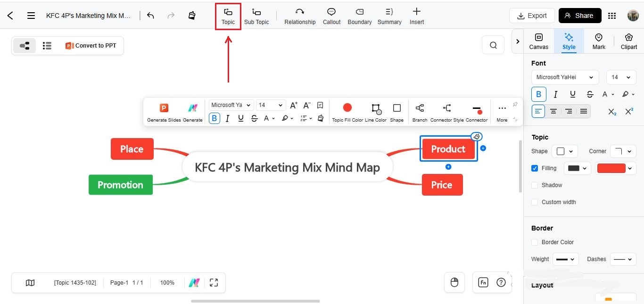Enter fullscreen from the bottom status bar

pos(214,283)
